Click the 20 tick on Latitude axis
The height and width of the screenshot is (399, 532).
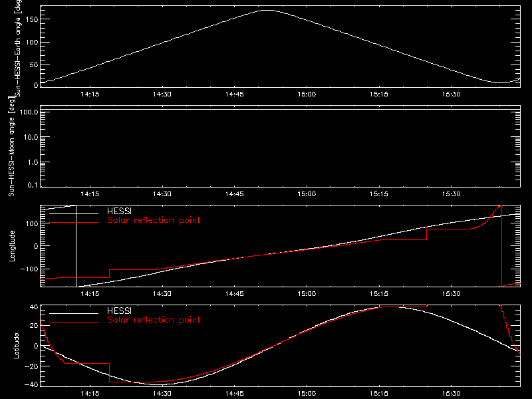pyautogui.click(x=34, y=326)
